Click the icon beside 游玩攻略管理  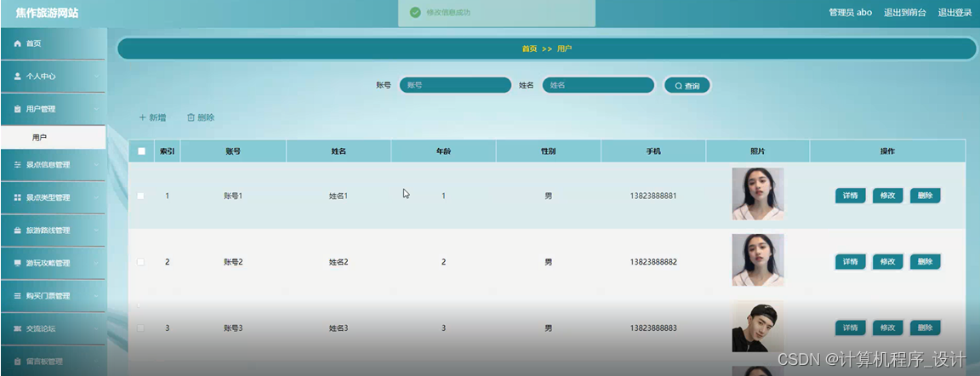pyautogui.click(x=18, y=263)
